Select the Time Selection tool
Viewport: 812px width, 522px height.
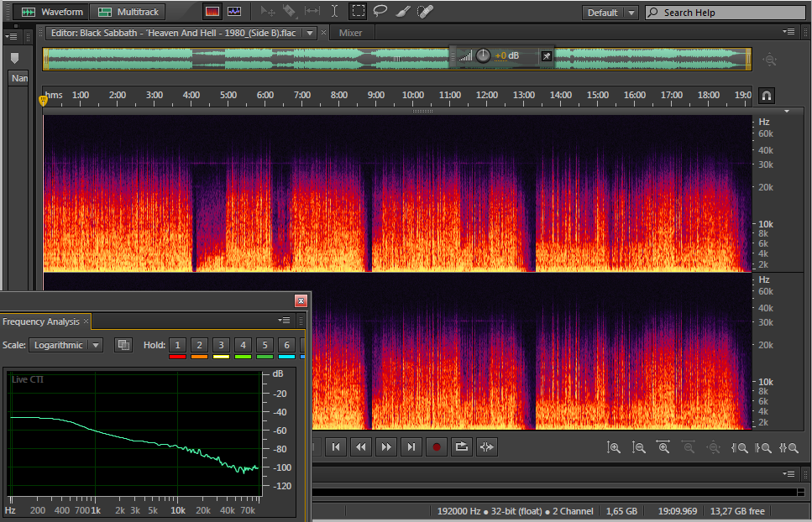(334, 12)
